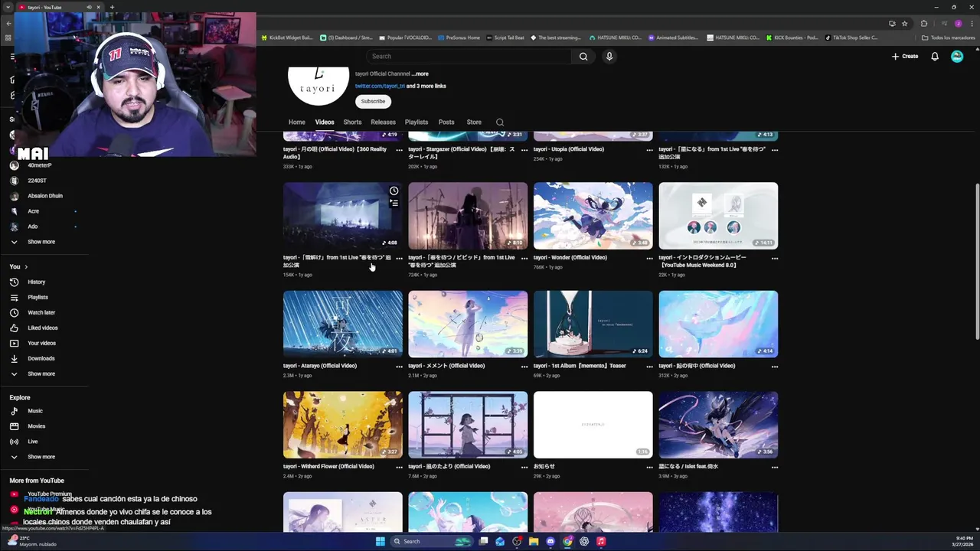Viewport: 980px width, 551px height.
Task: Bookmark this page with the star icon
Action: click(x=904, y=24)
